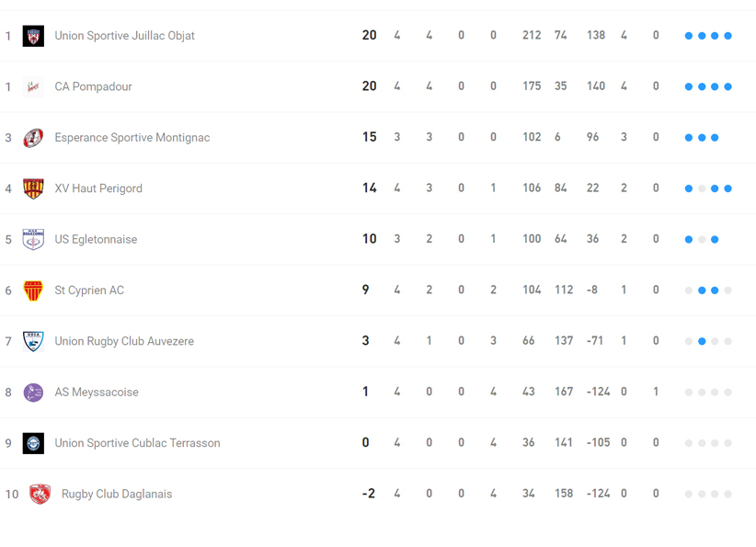Select the Esperance Sportive Montignac crest
The width and height of the screenshot is (756, 547).
[x=33, y=138]
